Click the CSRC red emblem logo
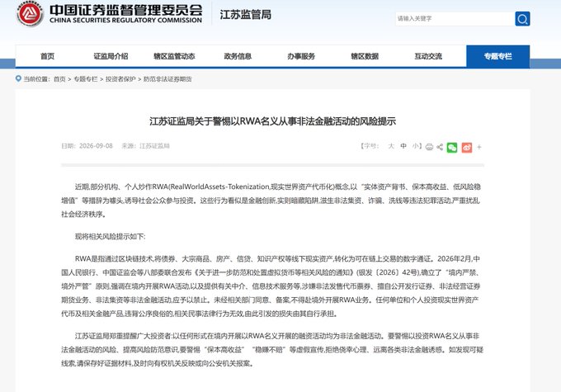 click(30, 14)
